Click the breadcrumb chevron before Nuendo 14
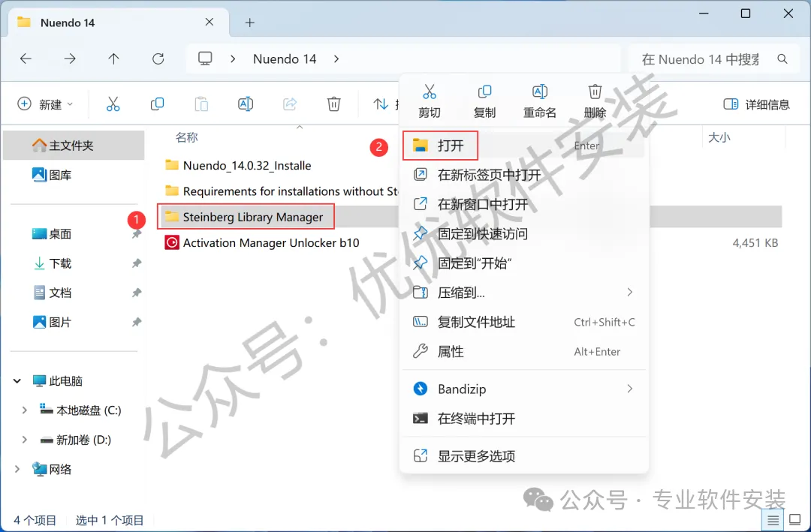The image size is (811, 532). (x=233, y=59)
